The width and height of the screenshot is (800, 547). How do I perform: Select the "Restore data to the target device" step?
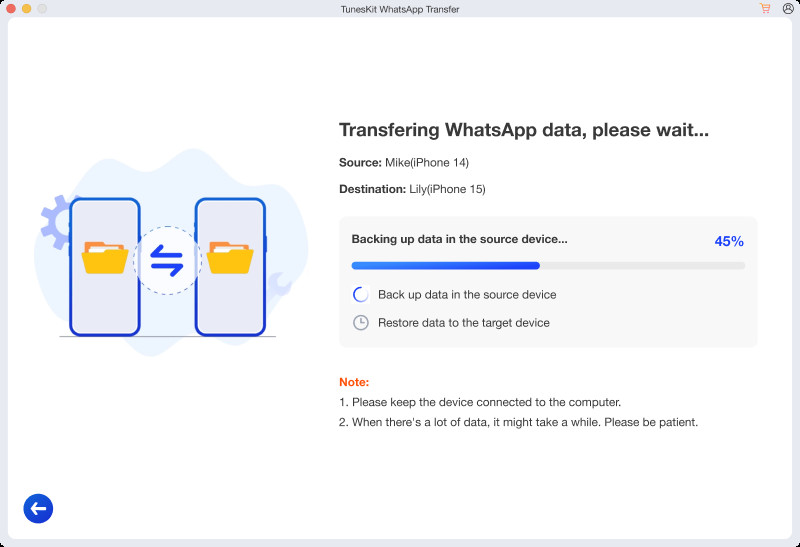pyautogui.click(x=463, y=323)
